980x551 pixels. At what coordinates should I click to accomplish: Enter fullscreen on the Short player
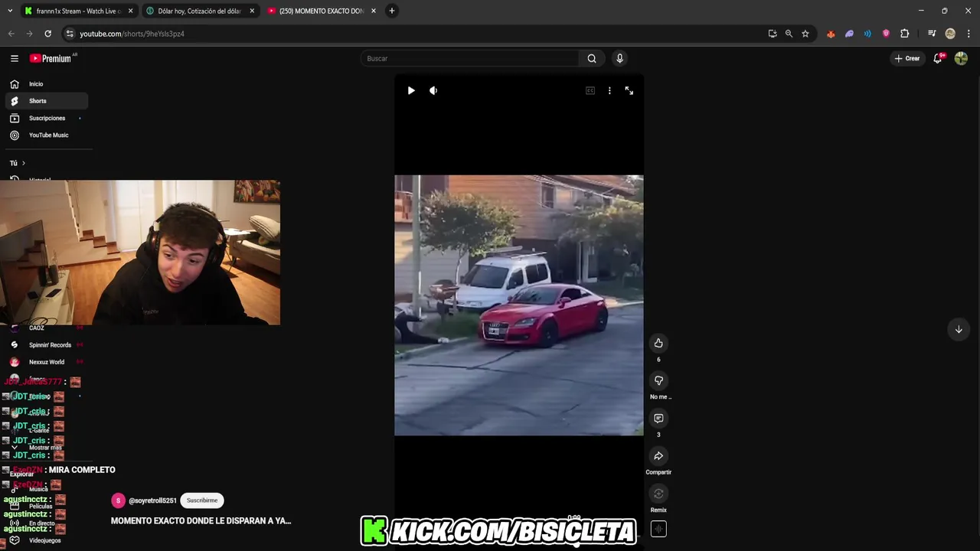point(629,90)
